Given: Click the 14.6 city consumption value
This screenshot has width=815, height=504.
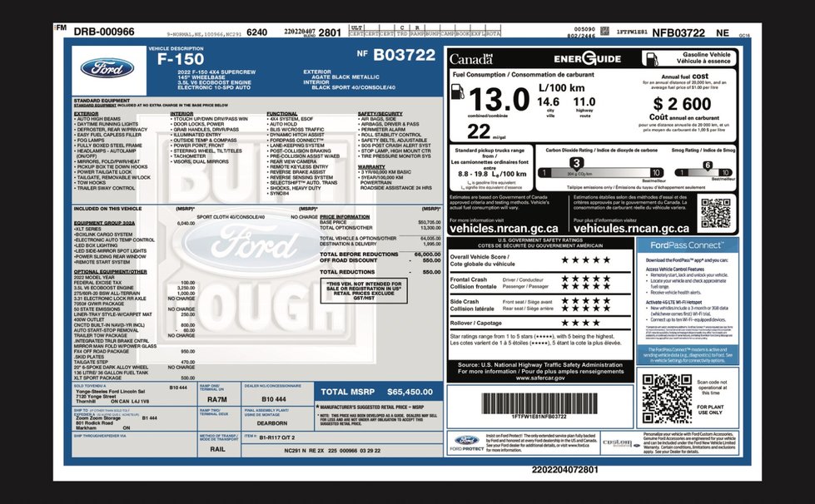Looking at the screenshot, I should point(548,102).
